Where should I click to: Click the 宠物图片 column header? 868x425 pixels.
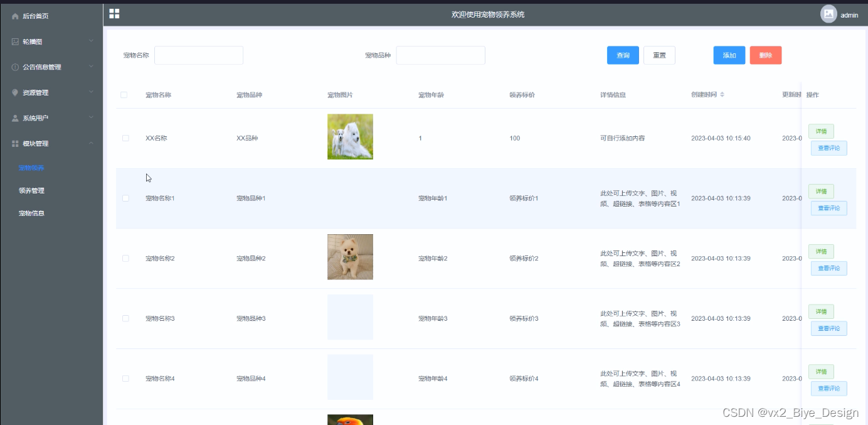point(340,95)
